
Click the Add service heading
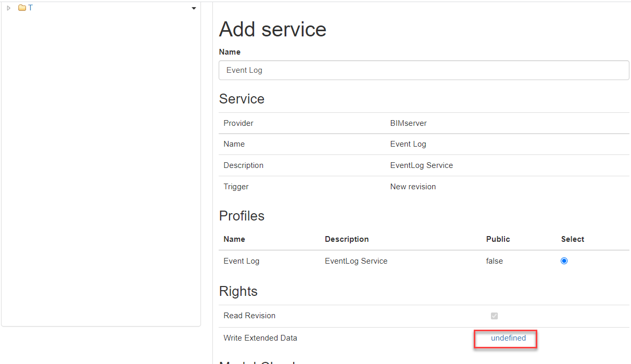[272, 29]
